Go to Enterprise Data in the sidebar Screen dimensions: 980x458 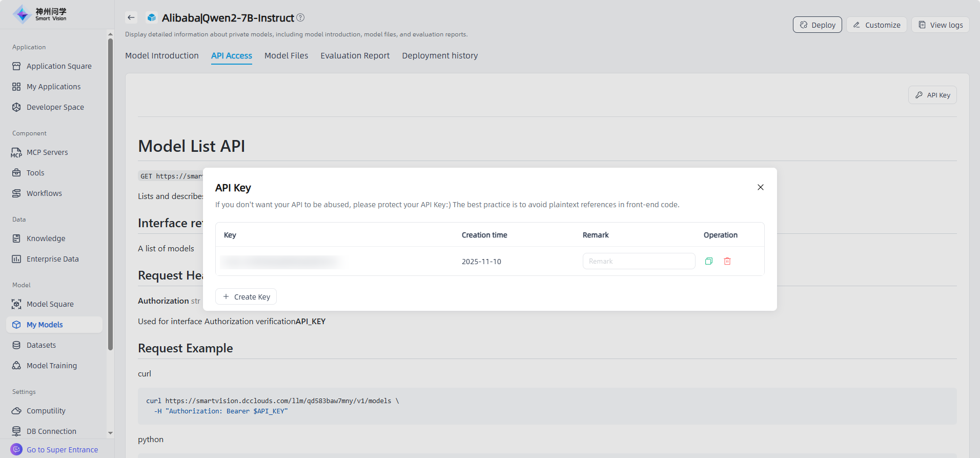52,259
